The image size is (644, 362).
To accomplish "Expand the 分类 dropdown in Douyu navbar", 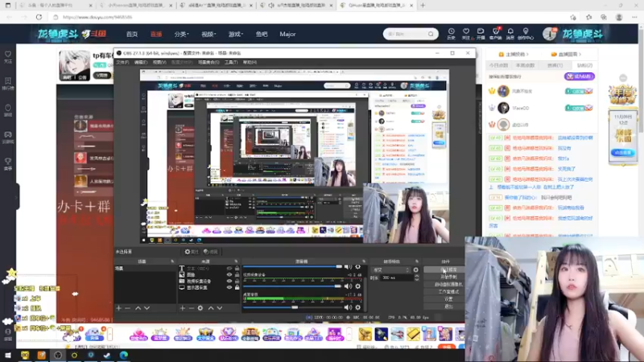I will (181, 34).
